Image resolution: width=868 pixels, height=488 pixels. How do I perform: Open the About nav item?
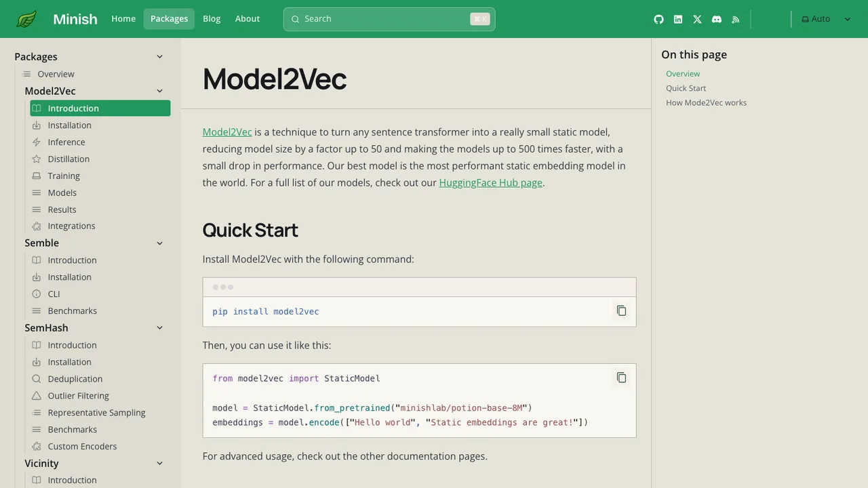pyautogui.click(x=248, y=19)
